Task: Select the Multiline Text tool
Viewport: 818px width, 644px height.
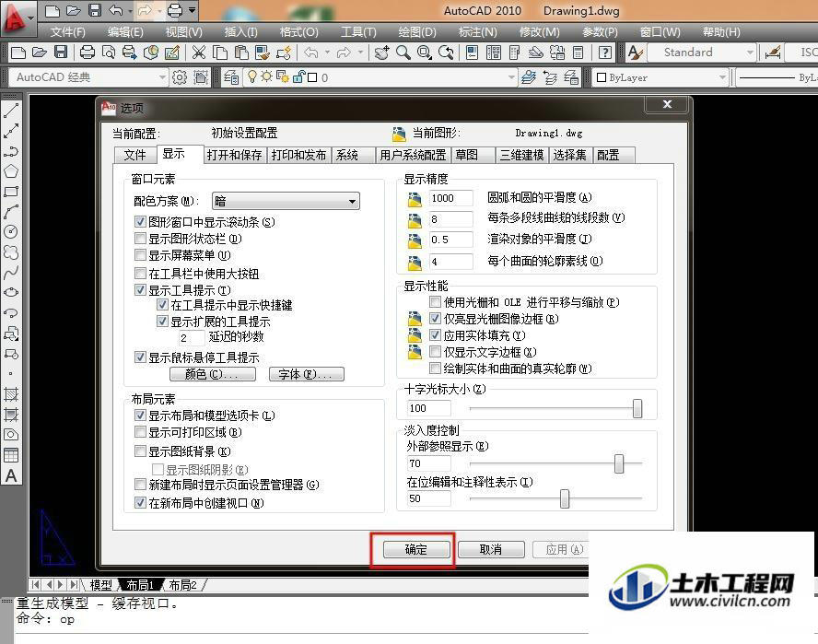Action: click(x=11, y=475)
